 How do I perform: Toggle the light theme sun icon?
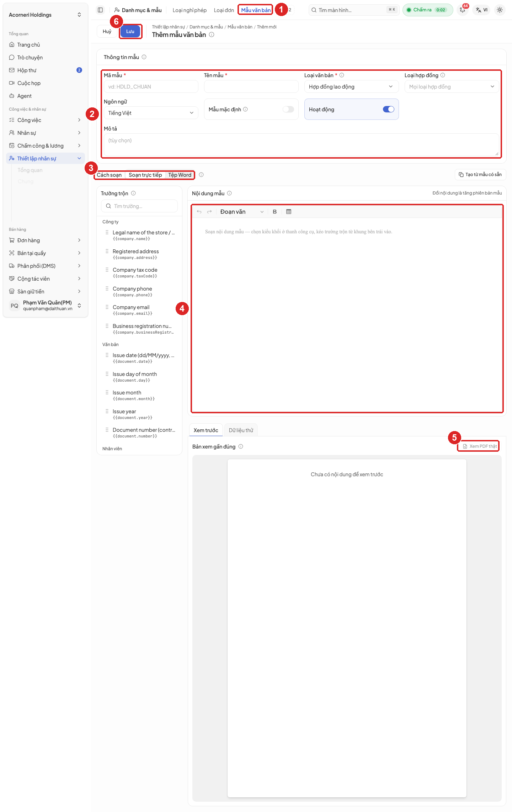pos(500,10)
